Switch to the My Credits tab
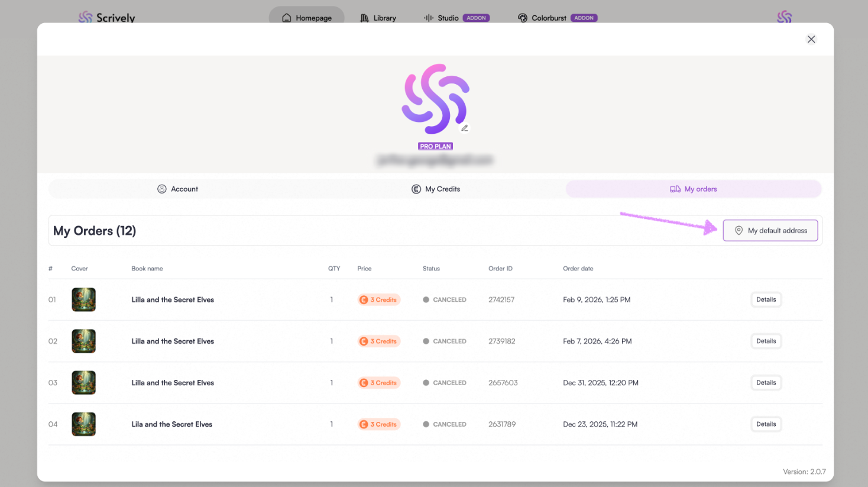The height and width of the screenshot is (487, 868). click(436, 189)
